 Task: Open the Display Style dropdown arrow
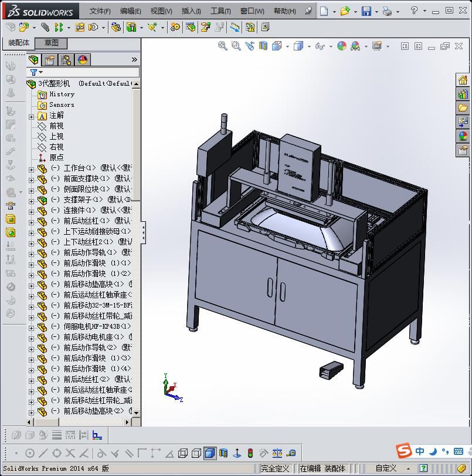tap(309, 47)
